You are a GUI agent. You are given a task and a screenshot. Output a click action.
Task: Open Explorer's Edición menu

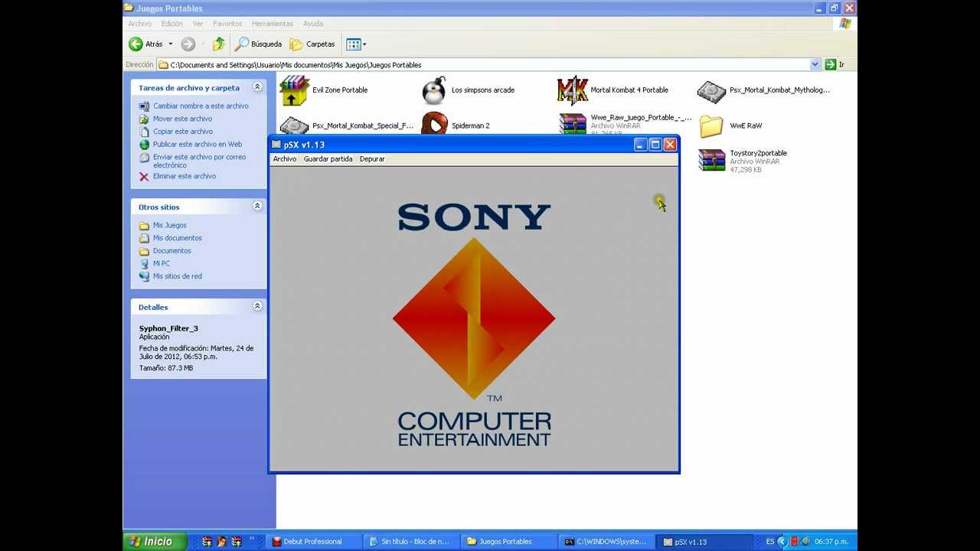point(171,24)
